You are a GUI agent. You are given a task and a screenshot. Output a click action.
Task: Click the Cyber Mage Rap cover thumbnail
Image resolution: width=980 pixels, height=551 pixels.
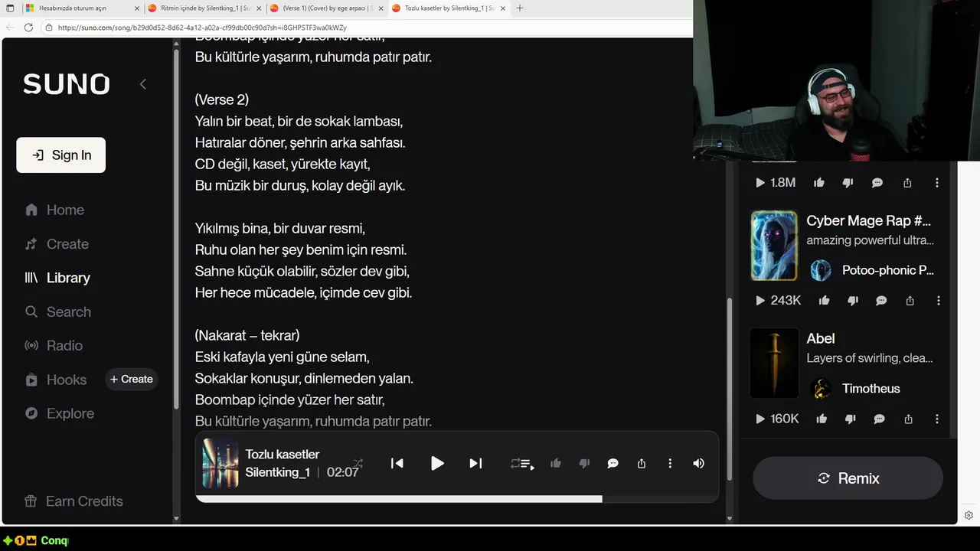pos(774,246)
